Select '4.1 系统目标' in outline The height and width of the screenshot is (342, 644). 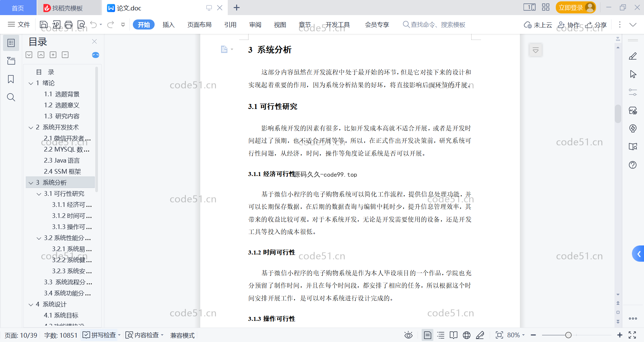pos(61,316)
